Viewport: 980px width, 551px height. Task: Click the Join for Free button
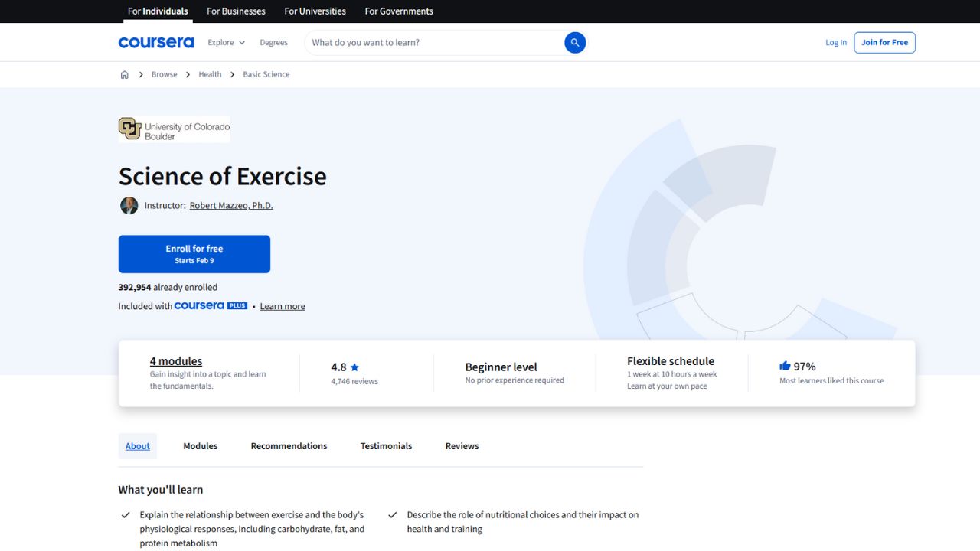(x=884, y=42)
